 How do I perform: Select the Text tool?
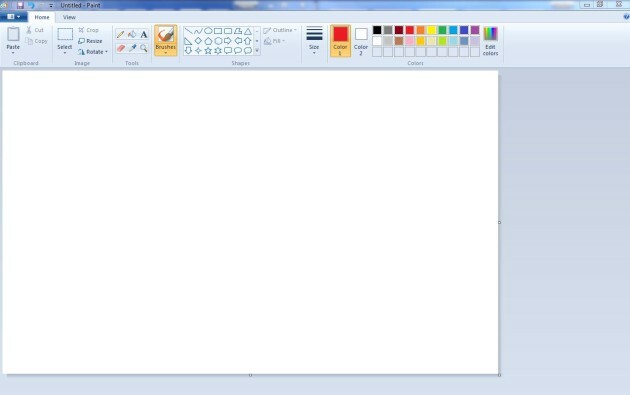[x=143, y=35]
